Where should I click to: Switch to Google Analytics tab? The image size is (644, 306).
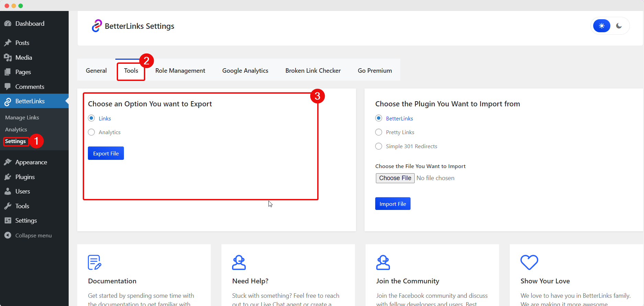[x=245, y=70]
